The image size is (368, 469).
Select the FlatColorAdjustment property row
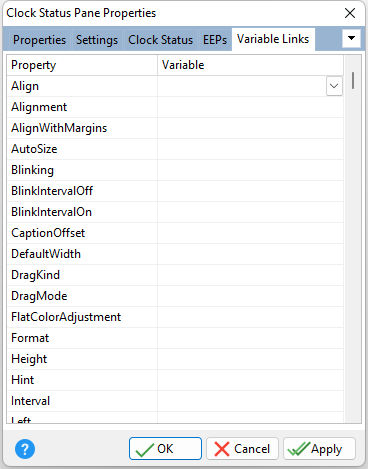coord(175,317)
